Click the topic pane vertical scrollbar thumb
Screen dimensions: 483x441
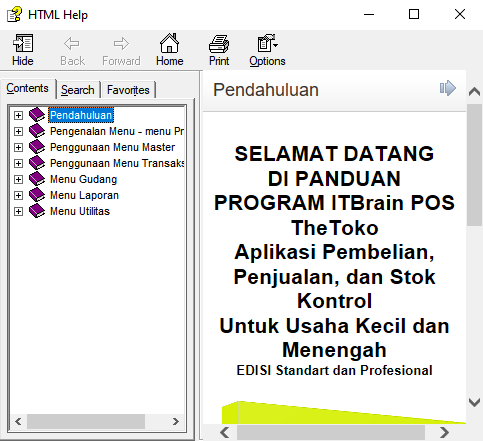click(x=474, y=165)
